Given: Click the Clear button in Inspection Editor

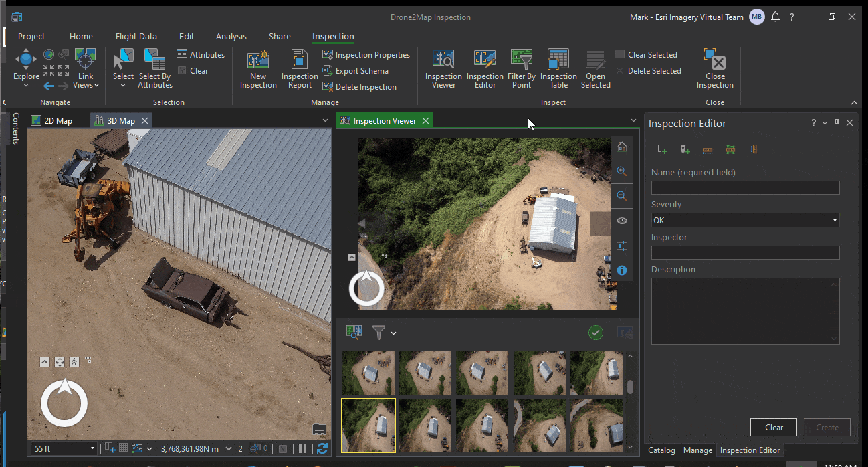Looking at the screenshot, I should tap(774, 427).
